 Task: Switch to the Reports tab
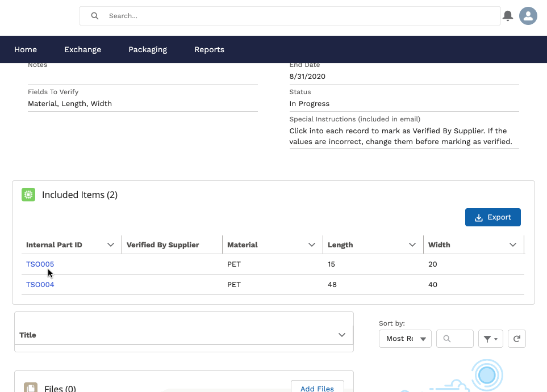tap(209, 49)
